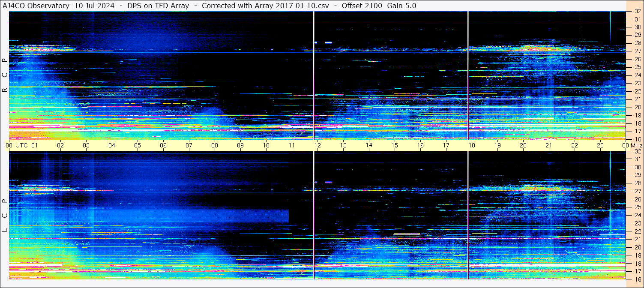Click the AJ4CO Observatory title text

36,6
